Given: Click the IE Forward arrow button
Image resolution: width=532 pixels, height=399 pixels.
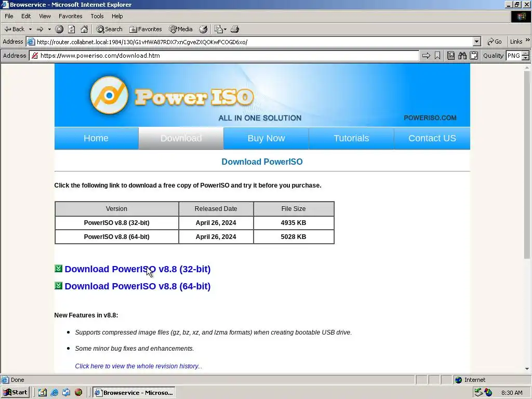Looking at the screenshot, I should [40, 29].
